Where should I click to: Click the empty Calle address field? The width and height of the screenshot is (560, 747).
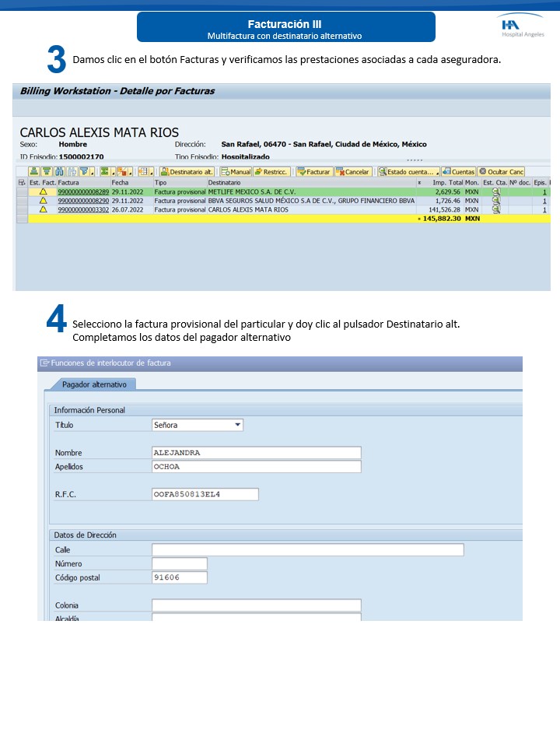pyautogui.click(x=307, y=550)
